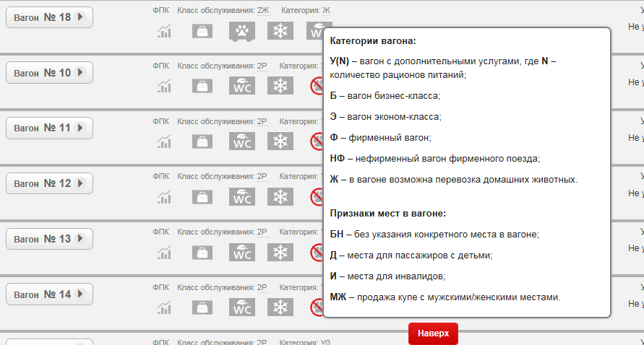
Task: Open the 2Ж service class link for wagon 18
Action: point(262,10)
